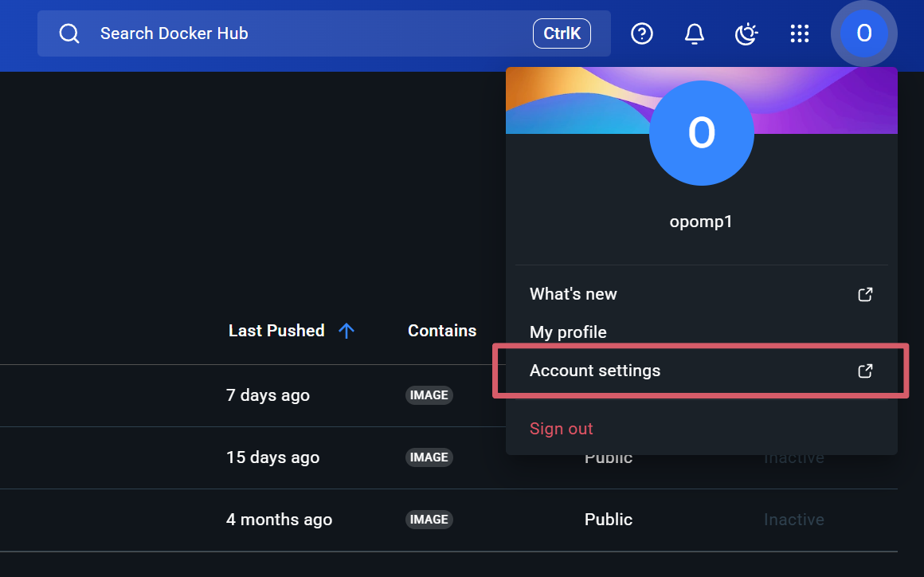Select the repository pushed 4 months ago
Viewport: 924px width, 577px height.
pyautogui.click(x=279, y=520)
